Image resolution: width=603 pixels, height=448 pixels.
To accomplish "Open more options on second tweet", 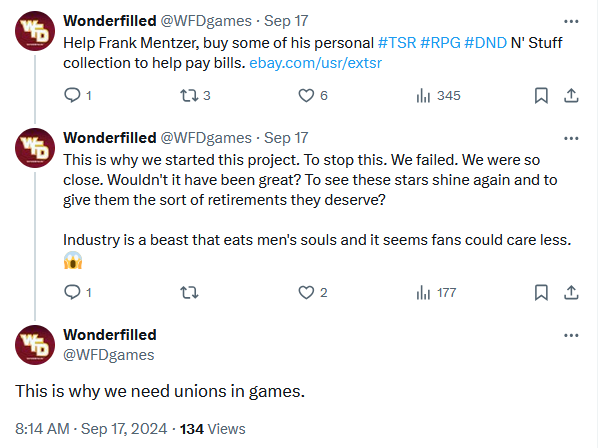I will point(571,137).
